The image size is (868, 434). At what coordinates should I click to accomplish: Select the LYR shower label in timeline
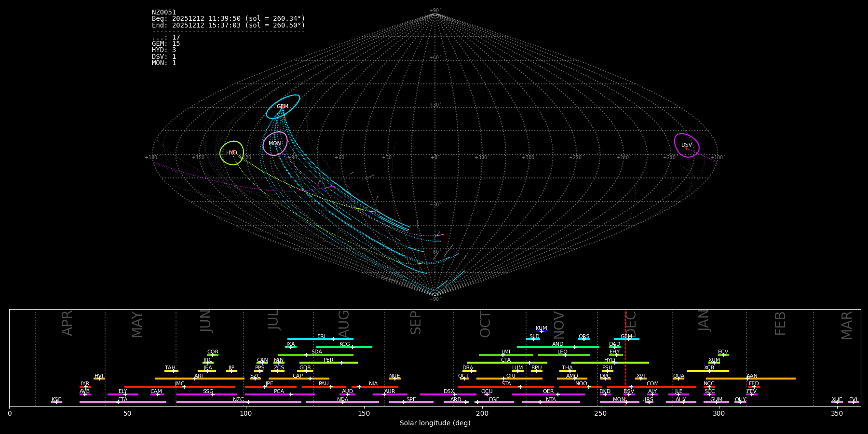[x=85, y=383]
